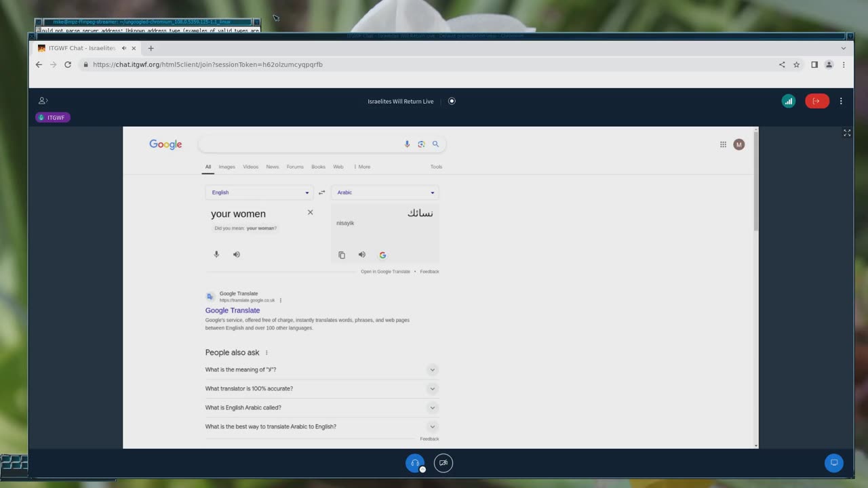The image size is (868, 488).
Task: Open Google Translate result options dots
Action: click(280, 300)
